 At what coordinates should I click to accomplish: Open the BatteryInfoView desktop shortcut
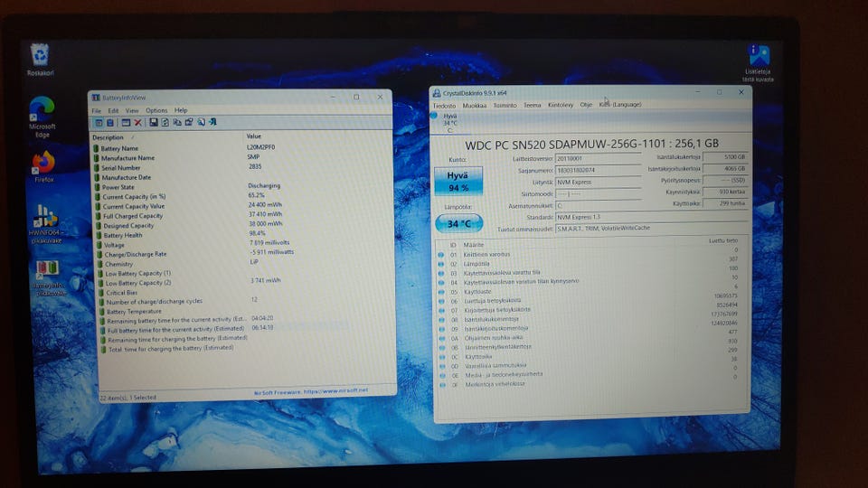(48, 278)
